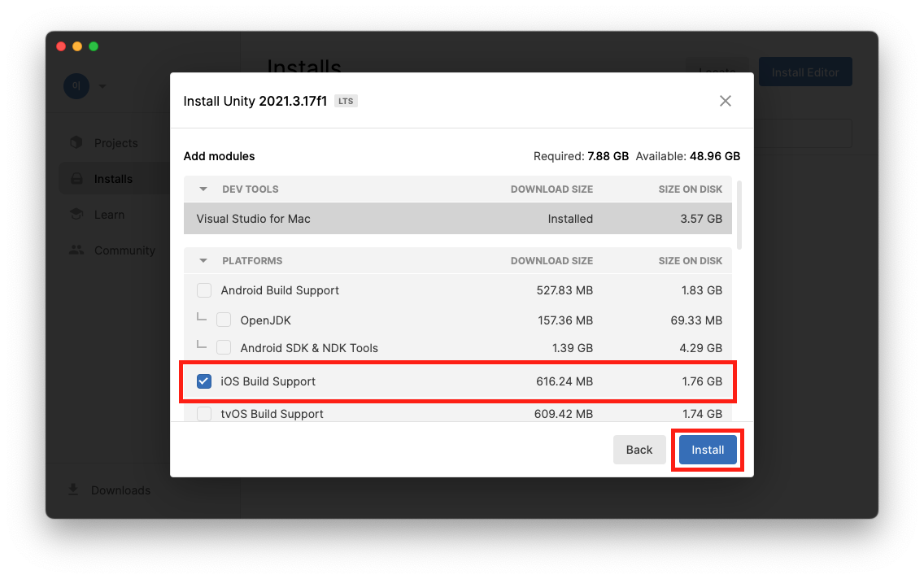Image resolution: width=924 pixels, height=579 pixels.
Task: Go to the Learn section
Action: (x=110, y=215)
